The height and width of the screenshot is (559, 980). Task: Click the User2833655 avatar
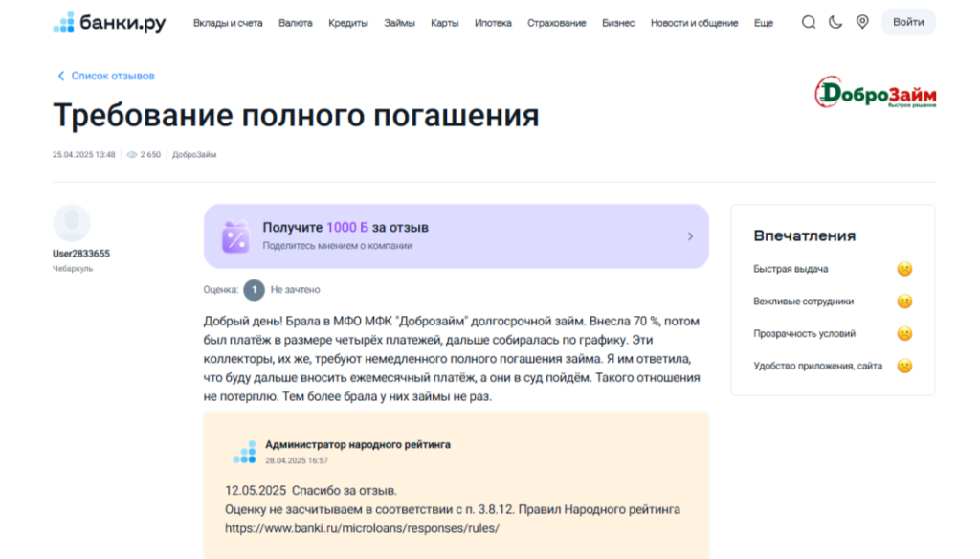(72, 223)
